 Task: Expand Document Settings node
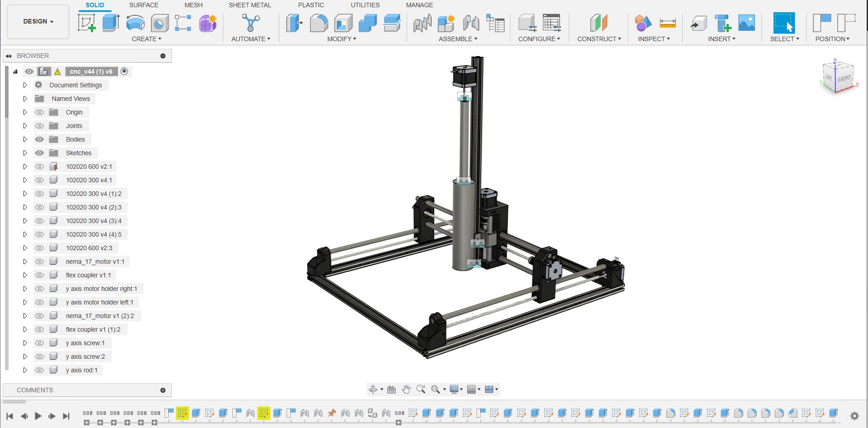(25, 85)
